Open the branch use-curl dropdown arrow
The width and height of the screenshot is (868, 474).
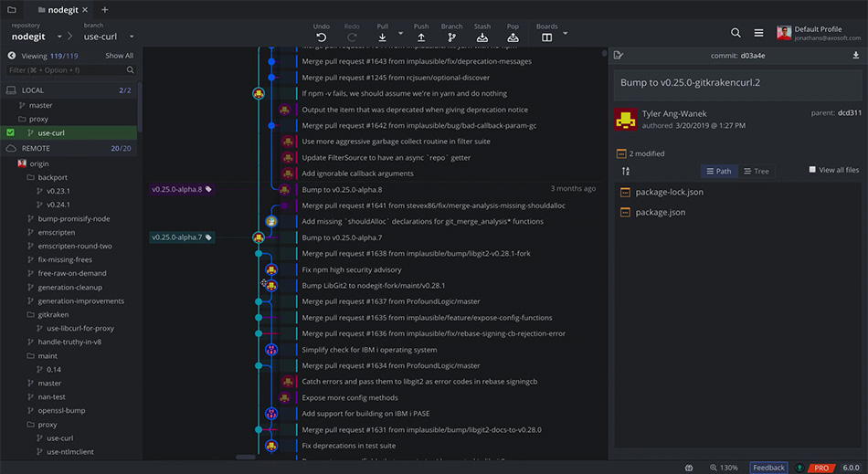(x=132, y=37)
